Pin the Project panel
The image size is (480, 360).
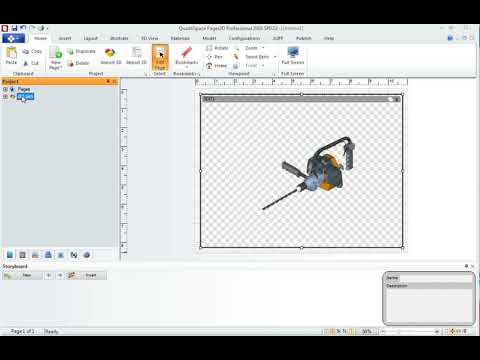108,81
